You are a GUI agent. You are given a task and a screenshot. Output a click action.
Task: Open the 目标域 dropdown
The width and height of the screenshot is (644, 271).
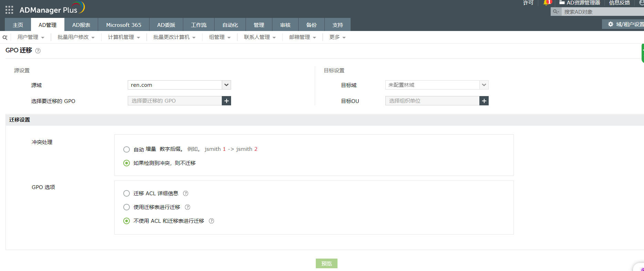[x=437, y=85]
